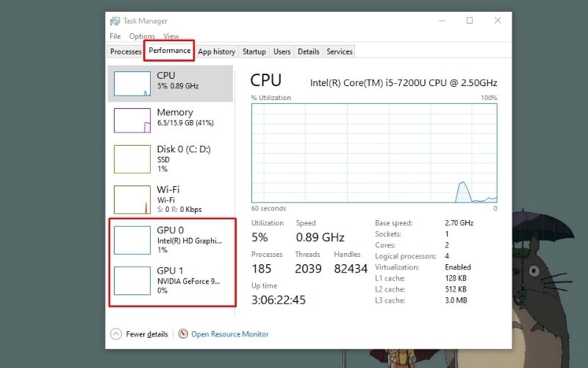The image size is (588, 368).
Task: Switch to the Details tab
Action: (308, 52)
